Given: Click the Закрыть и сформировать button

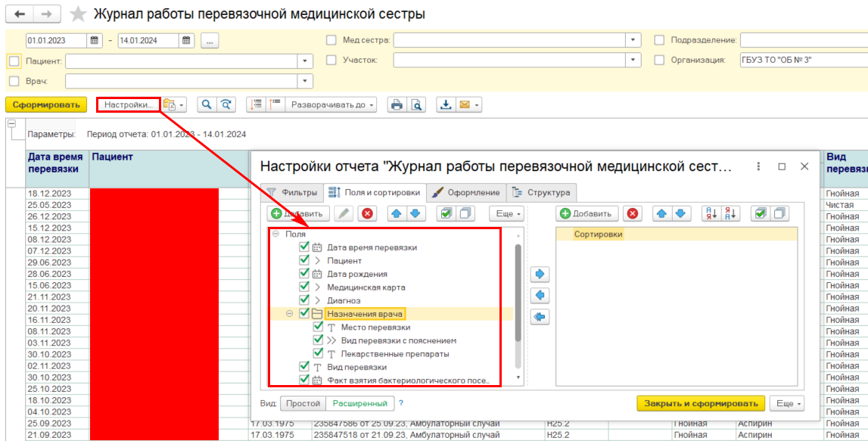Looking at the screenshot, I should click(701, 403).
